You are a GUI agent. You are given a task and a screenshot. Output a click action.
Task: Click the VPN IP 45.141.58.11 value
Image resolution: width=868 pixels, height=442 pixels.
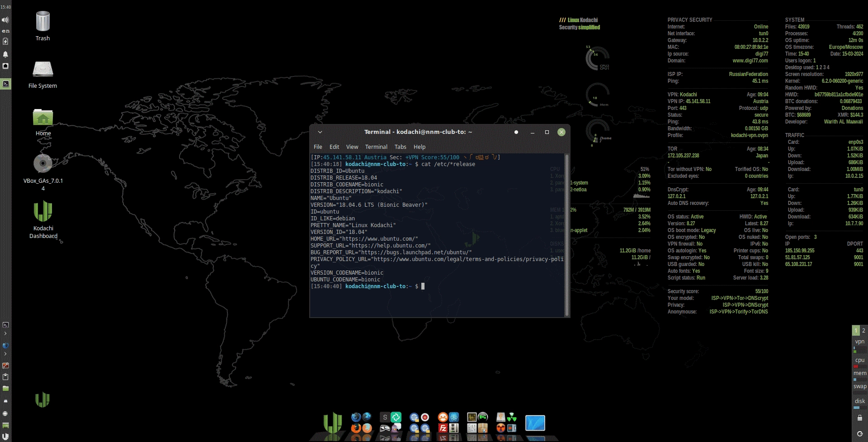698,101
